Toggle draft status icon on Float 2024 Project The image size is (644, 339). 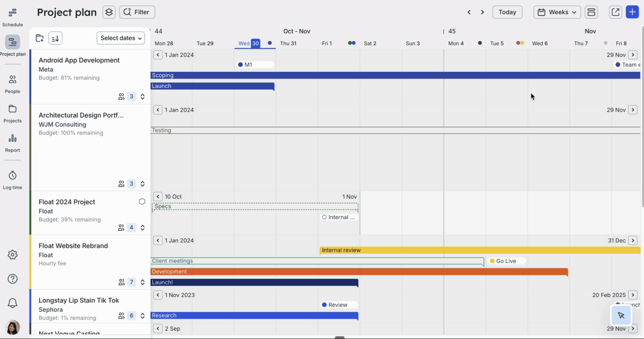click(x=142, y=202)
